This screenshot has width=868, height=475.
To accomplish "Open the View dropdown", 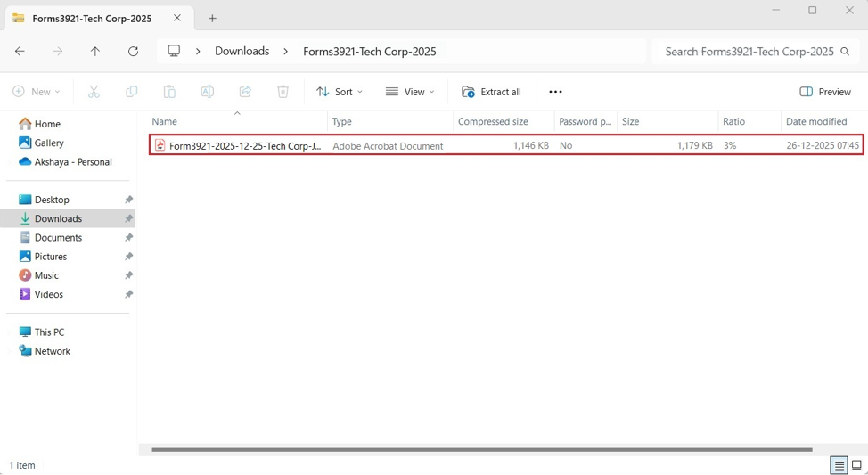I will [x=410, y=92].
